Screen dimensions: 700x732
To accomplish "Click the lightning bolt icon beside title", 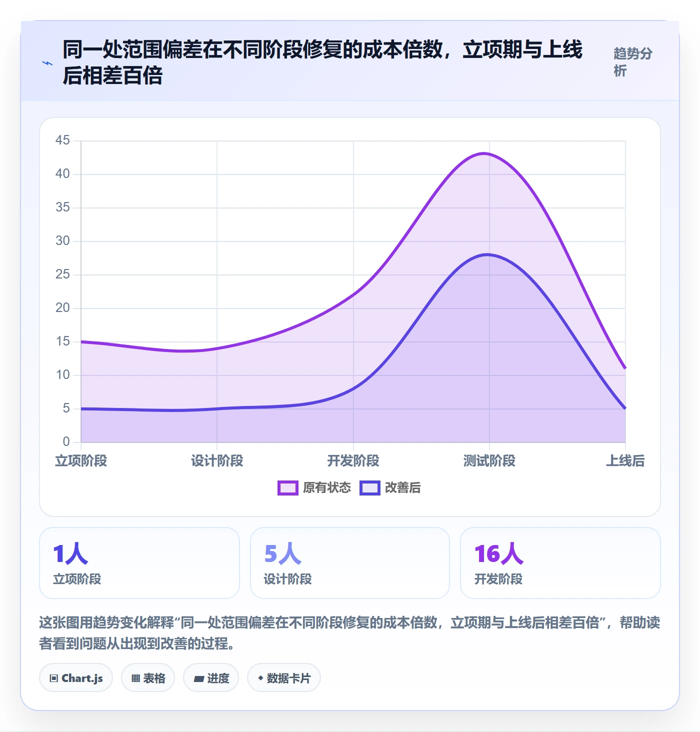I will click(47, 63).
